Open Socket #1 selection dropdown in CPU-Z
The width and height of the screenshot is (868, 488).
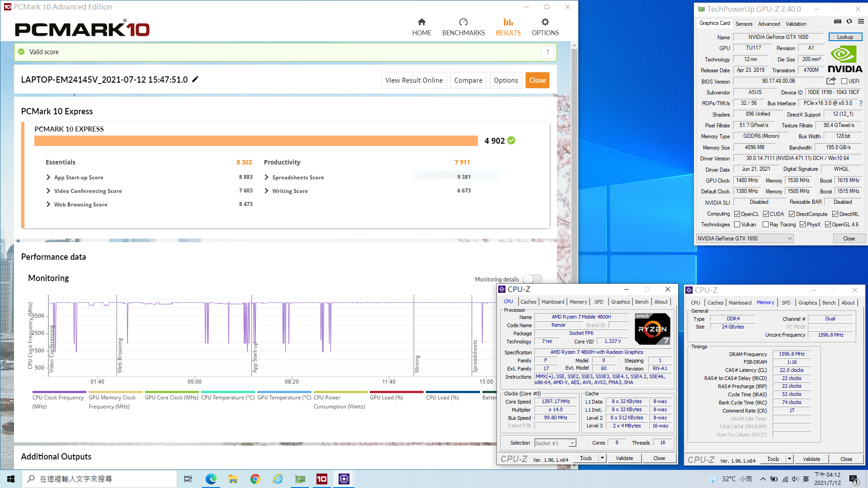pyautogui.click(x=555, y=443)
